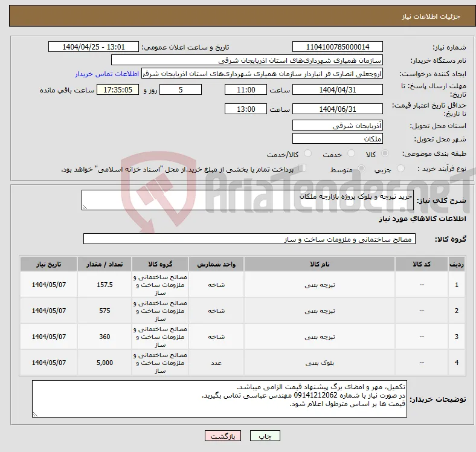This screenshot has width=476, height=452.
Task: Click the واحد شمارش column header
Action: pos(216,264)
